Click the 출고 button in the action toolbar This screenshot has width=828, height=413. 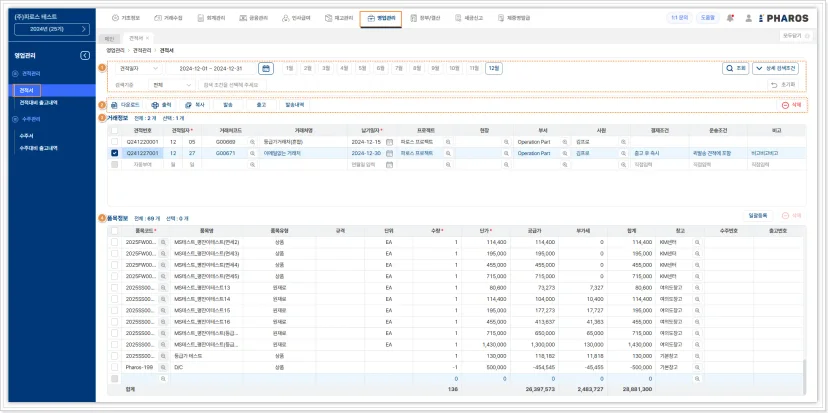point(261,105)
